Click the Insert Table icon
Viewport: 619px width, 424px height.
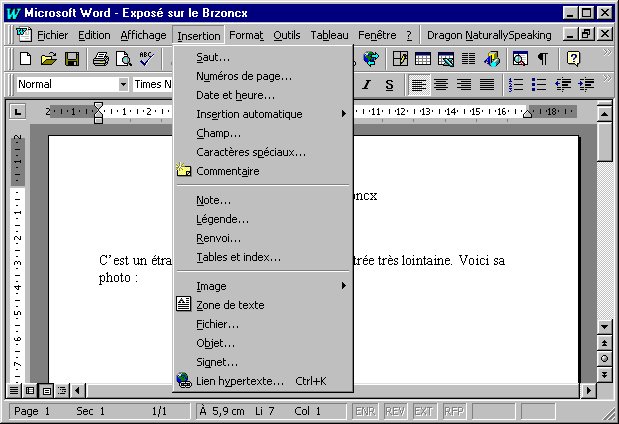(423, 59)
